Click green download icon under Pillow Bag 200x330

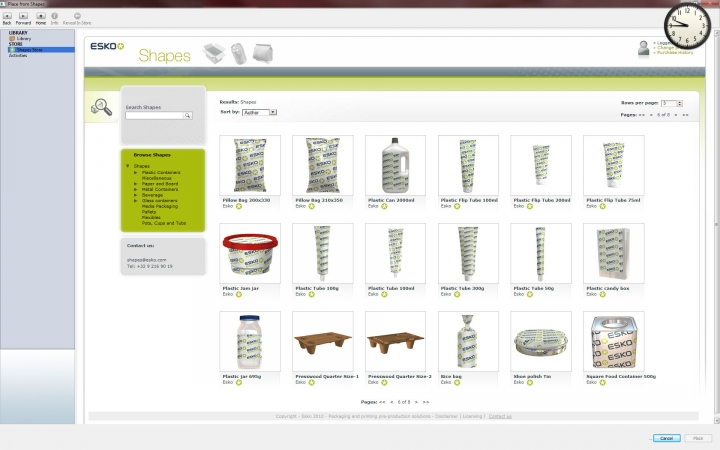239,206
